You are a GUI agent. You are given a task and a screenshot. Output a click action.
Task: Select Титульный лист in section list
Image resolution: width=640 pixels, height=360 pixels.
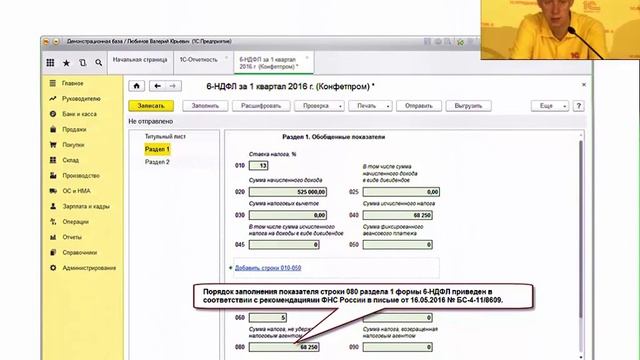(165, 136)
